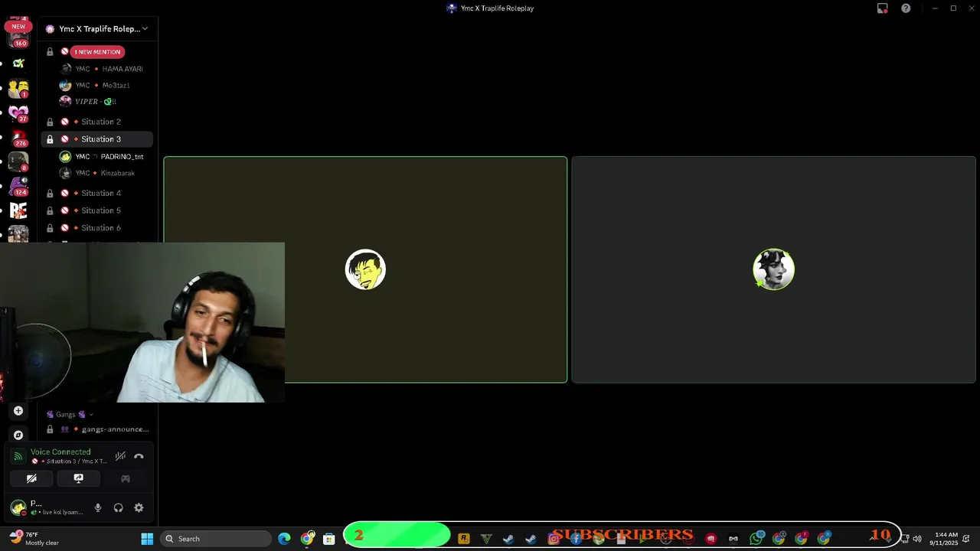Click the taskbar Search box
This screenshot has width=980, height=551.
click(x=216, y=539)
